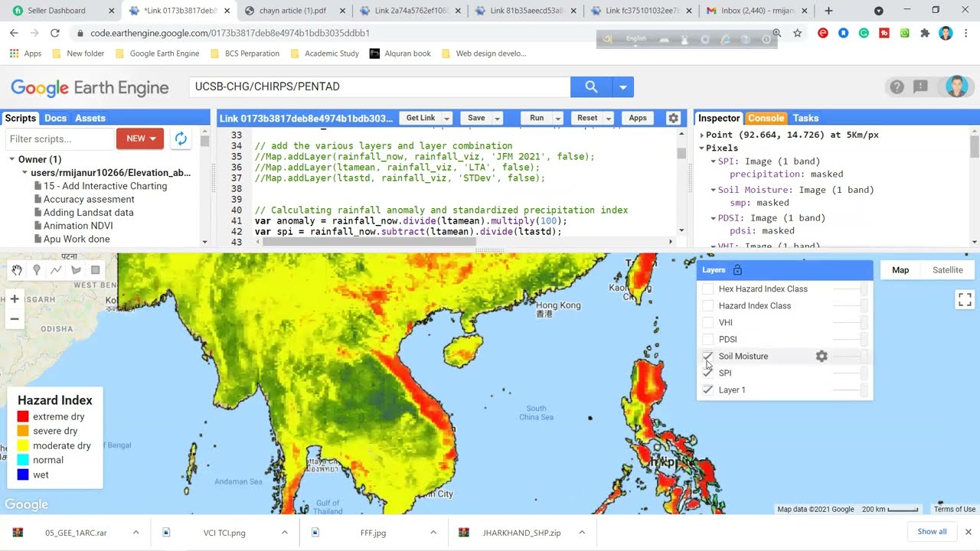Click Show all downloads
The width and height of the screenshot is (980, 551).
click(932, 532)
